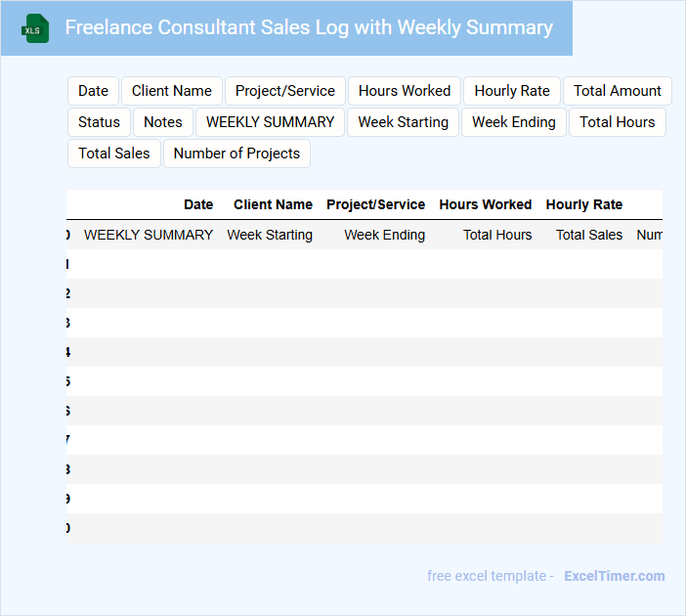Screen dimensions: 686x616
Task: Click the Client Name column header
Action: [273, 204]
